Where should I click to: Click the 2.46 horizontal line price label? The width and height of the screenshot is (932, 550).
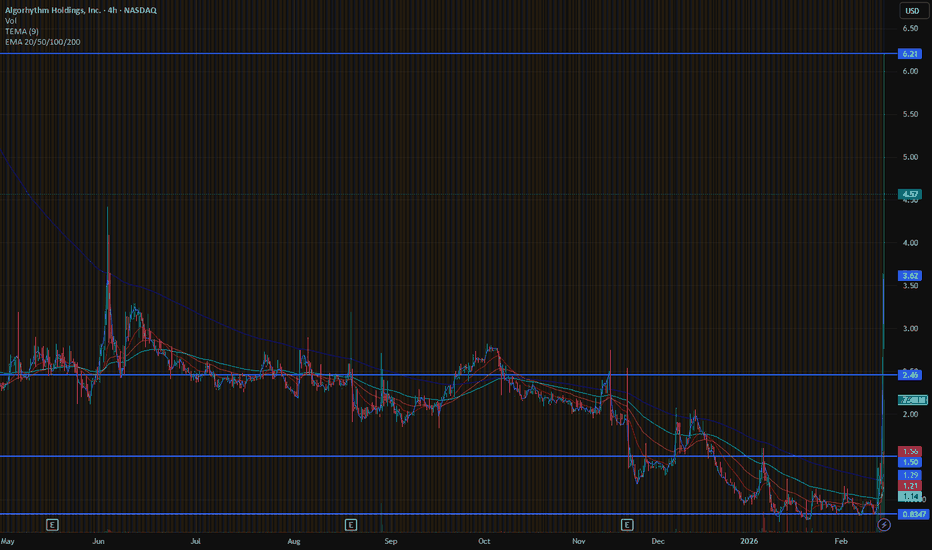point(911,375)
